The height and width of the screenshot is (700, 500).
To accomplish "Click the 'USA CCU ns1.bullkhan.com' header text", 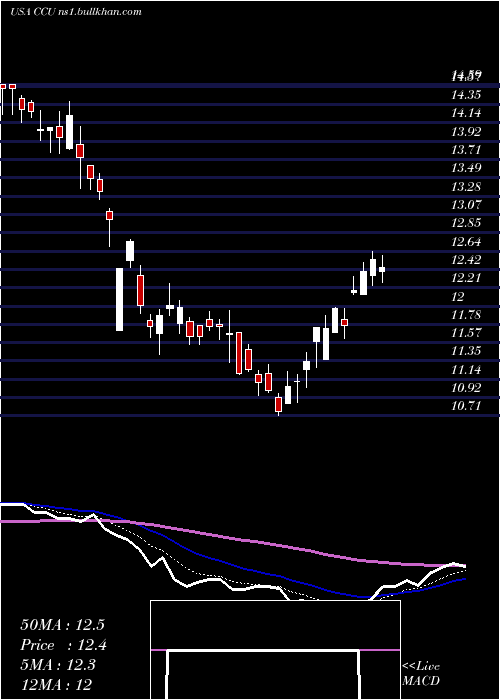I will click(76, 12).
